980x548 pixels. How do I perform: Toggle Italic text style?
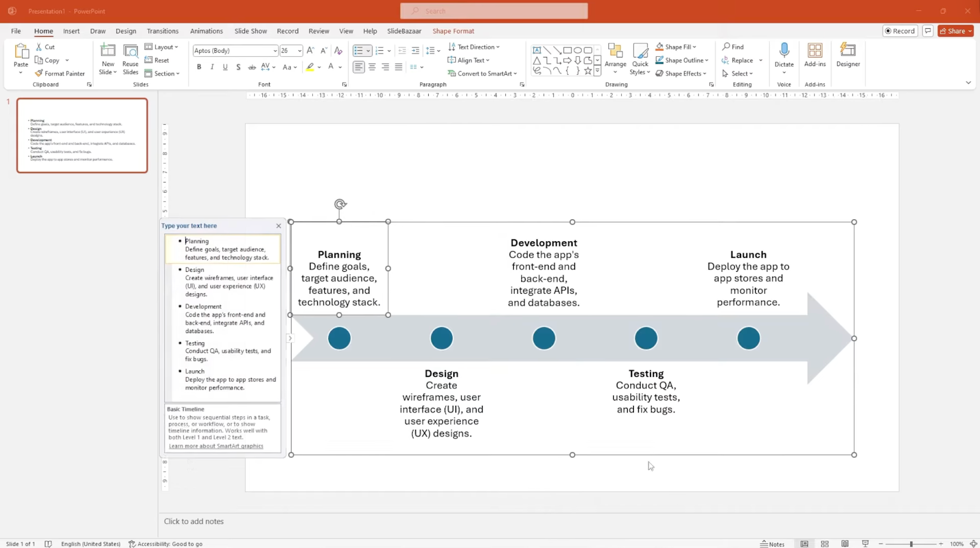(x=212, y=67)
